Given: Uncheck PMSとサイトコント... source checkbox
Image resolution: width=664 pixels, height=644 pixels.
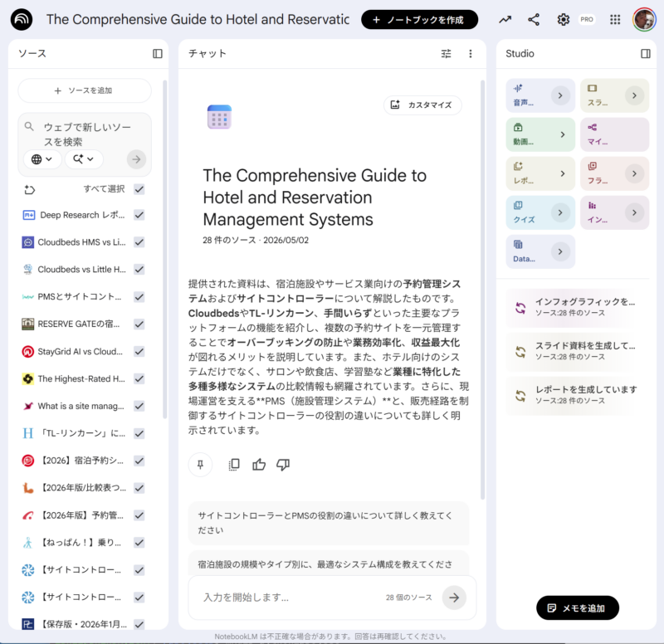Looking at the screenshot, I should click(x=139, y=297).
